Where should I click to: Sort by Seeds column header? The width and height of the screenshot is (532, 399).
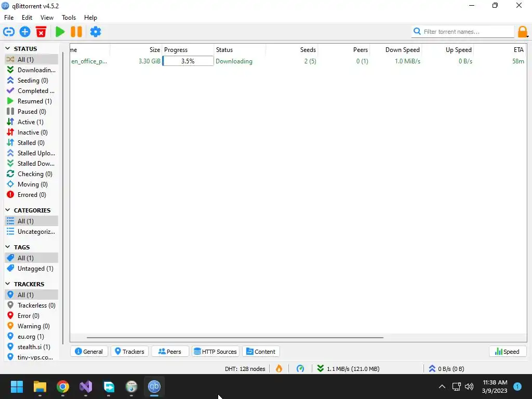coord(291,50)
